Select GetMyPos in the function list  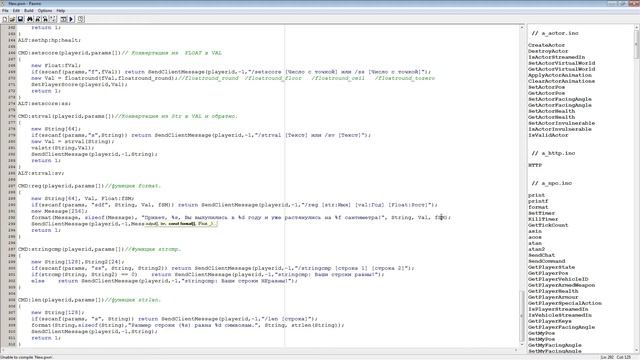click(x=541, y=333)
